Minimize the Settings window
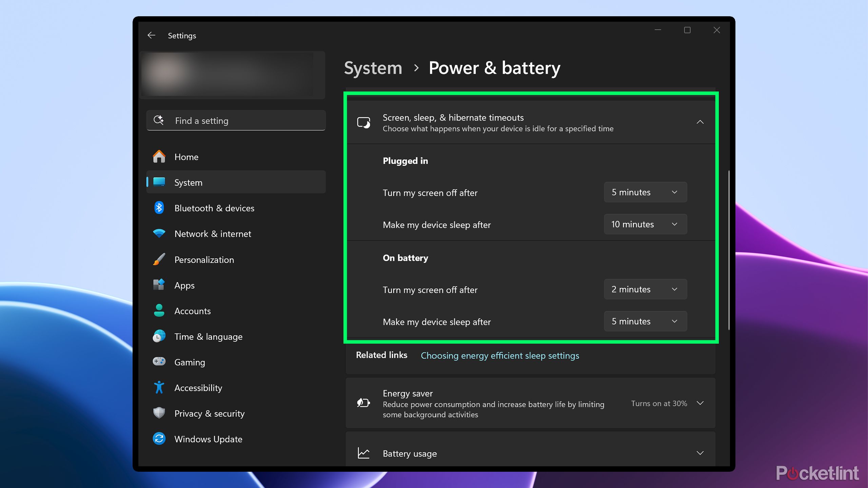The height and width of the screenshot is (488, 868). click(x=658, y=30)
